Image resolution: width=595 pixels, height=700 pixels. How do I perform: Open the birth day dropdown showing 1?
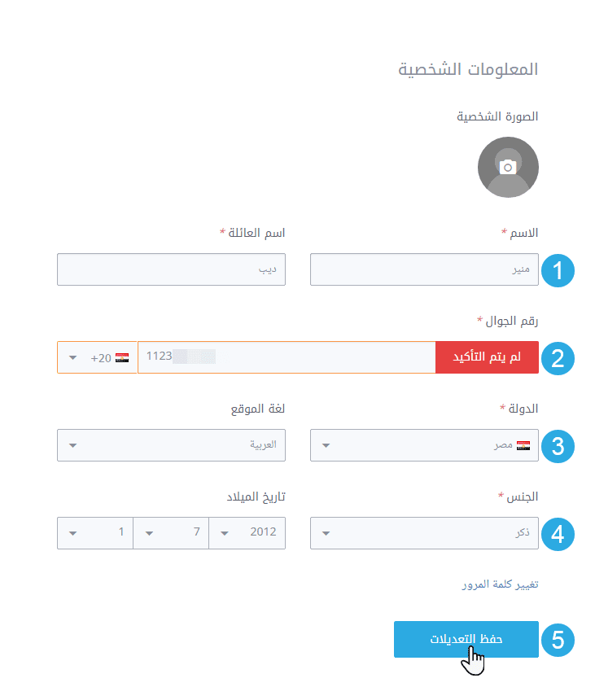95,533
